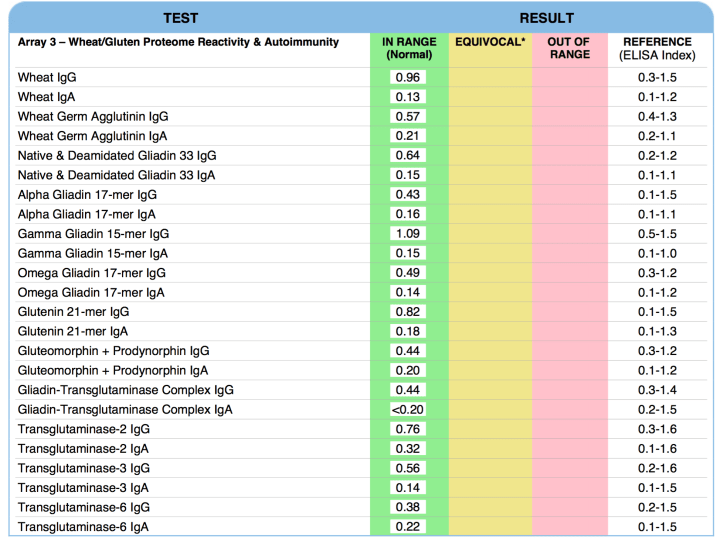Select the IN RANGE (Normal) header
The width and height of the screenshot is (720, 544).
tap(409, 48)
